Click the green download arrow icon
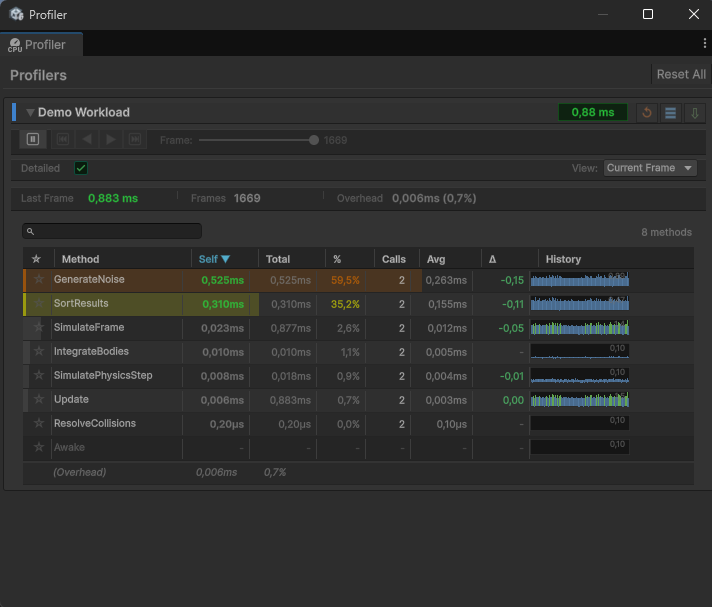 point(695,113)
